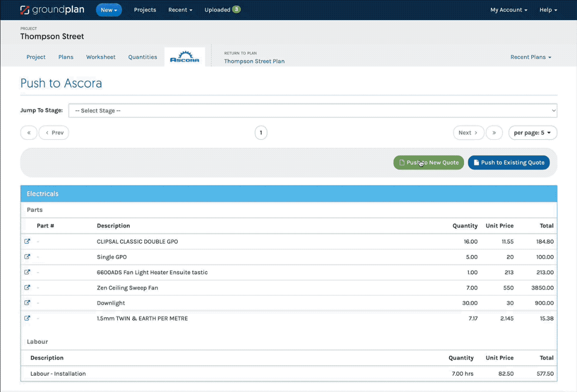
Task: Select Push to Existing Quote
Action: click(508, 162)
